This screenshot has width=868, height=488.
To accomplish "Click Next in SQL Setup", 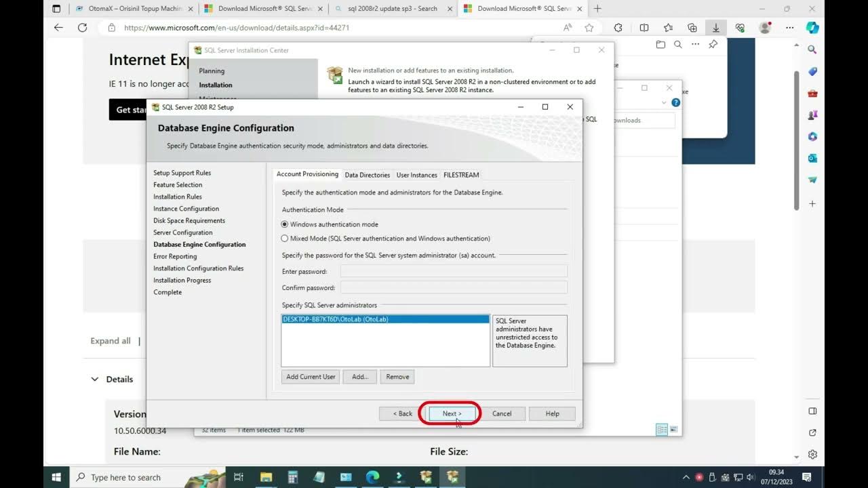I will click(x=452, y=413).
